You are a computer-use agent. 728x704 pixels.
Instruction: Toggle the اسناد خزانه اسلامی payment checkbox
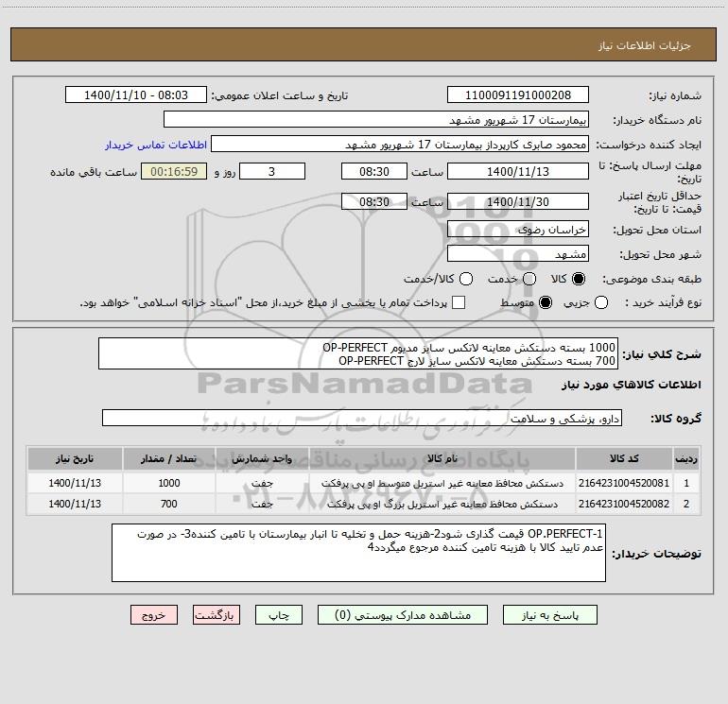[459, 302]
